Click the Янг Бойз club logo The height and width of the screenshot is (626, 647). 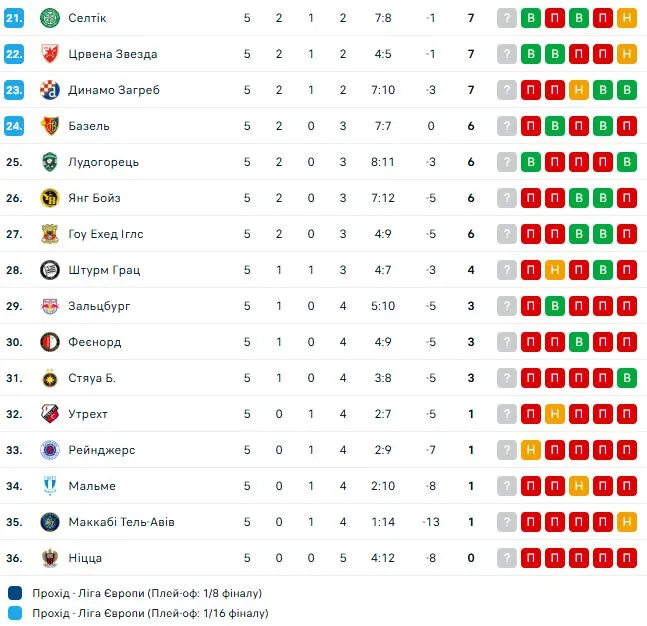(50, 198)
